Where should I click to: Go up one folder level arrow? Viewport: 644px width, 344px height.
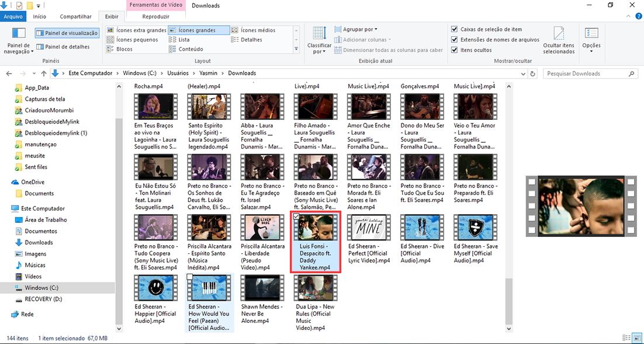[44, 74]
